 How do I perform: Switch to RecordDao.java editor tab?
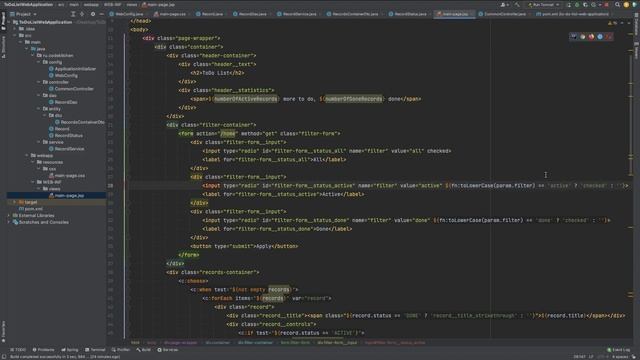pos(250,14)
